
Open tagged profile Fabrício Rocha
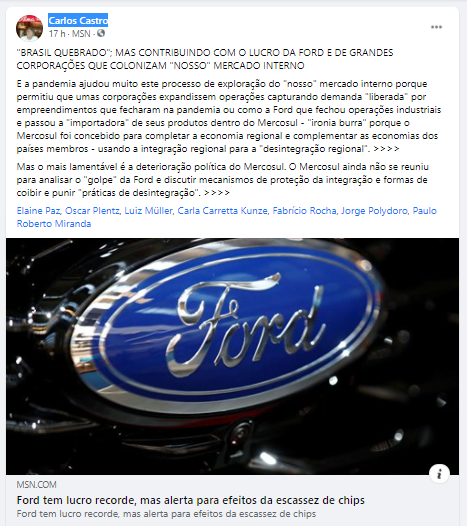click(304, 211)
